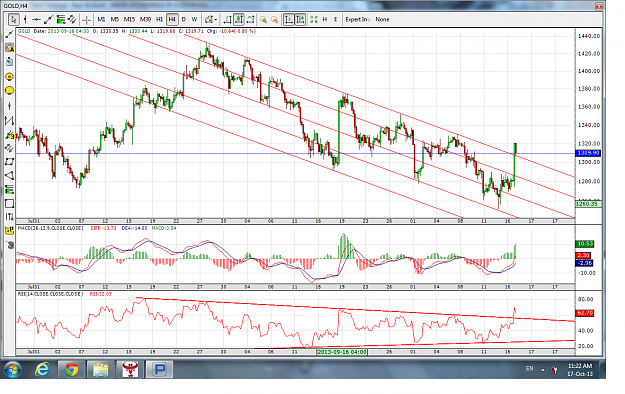
Task: Click the H toolbar button
Action: [x=325, y=19]
